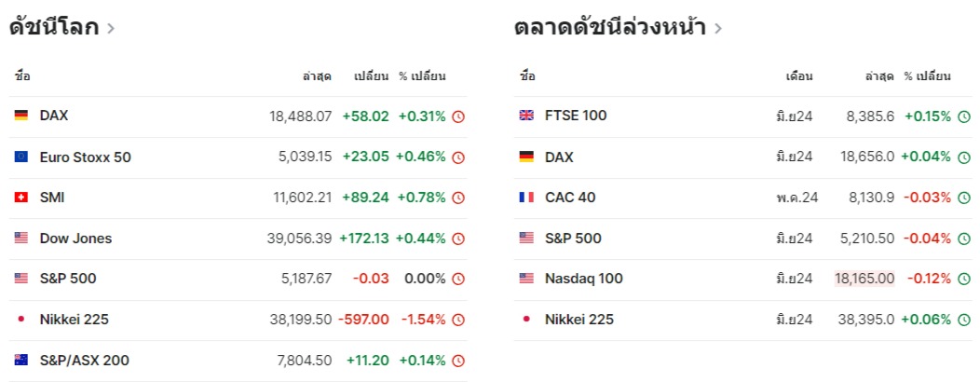
Task: Click the Australia flag beside S&P/ASX 200
Action: (x=20, y=361)
